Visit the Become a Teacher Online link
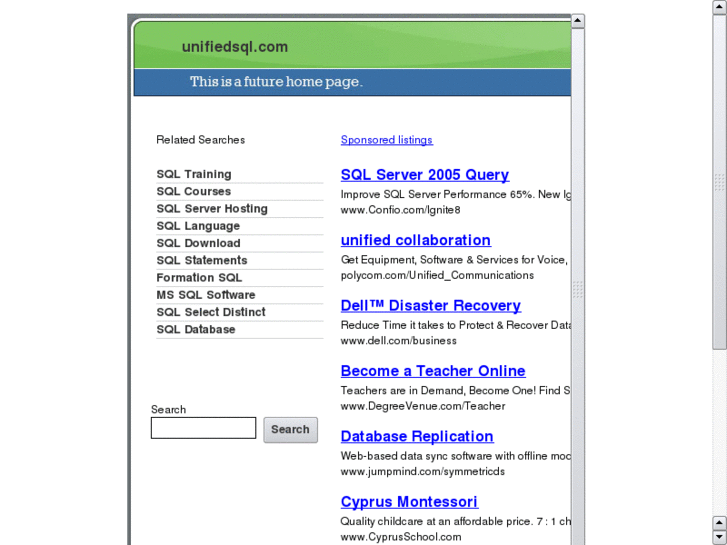Image resolution: width=727 pixels, height=545 pixels. point(433,371)
